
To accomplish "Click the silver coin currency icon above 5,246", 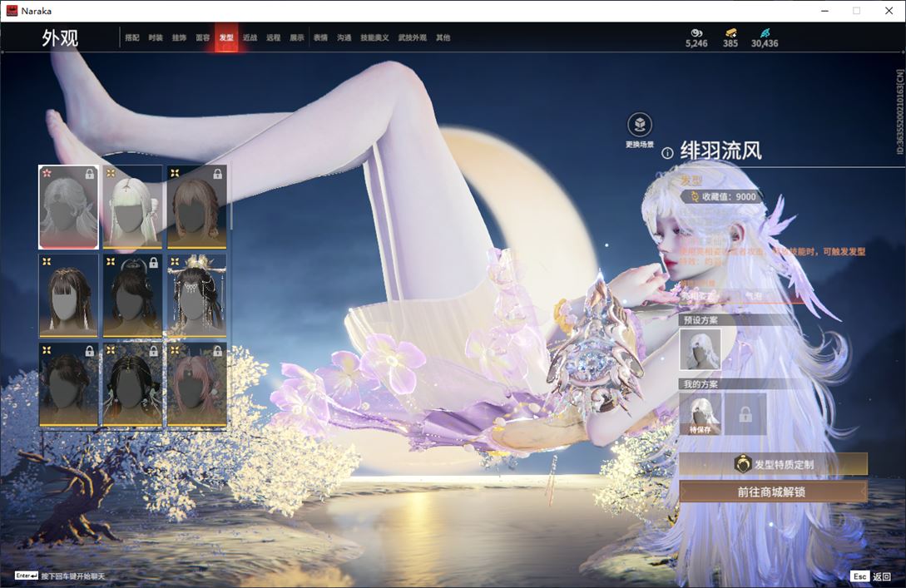I will (696, 33).
